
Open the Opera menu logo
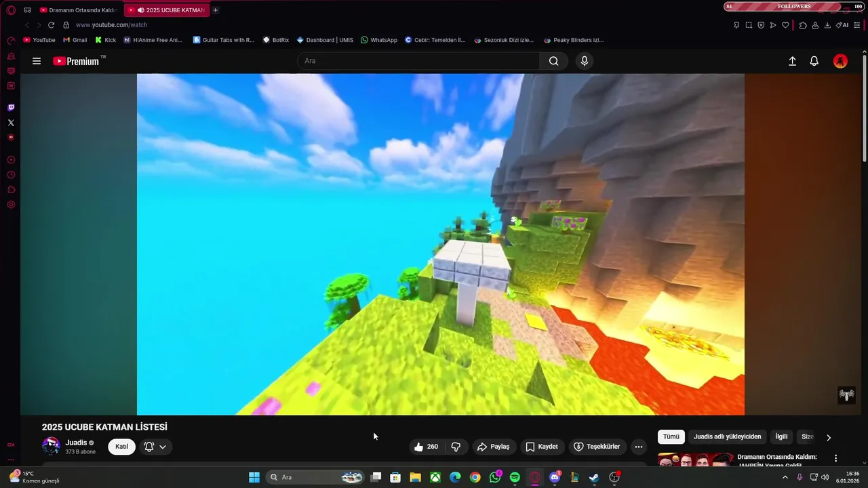(11, 10)
